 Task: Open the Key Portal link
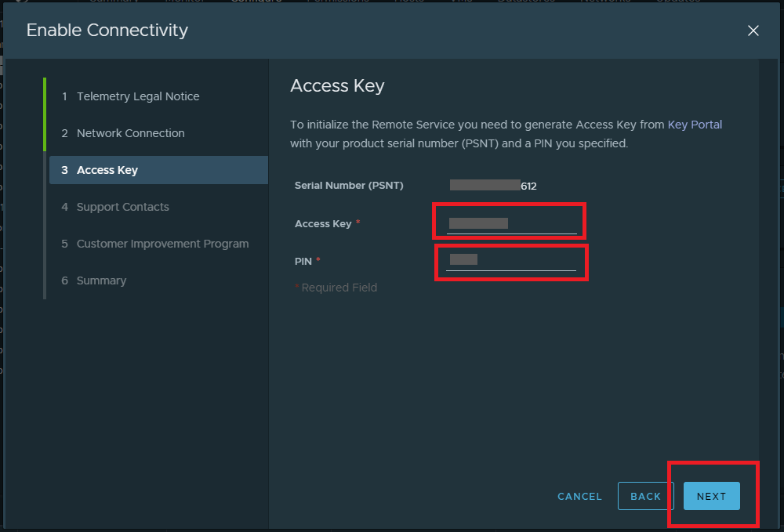tap(695, 125)
